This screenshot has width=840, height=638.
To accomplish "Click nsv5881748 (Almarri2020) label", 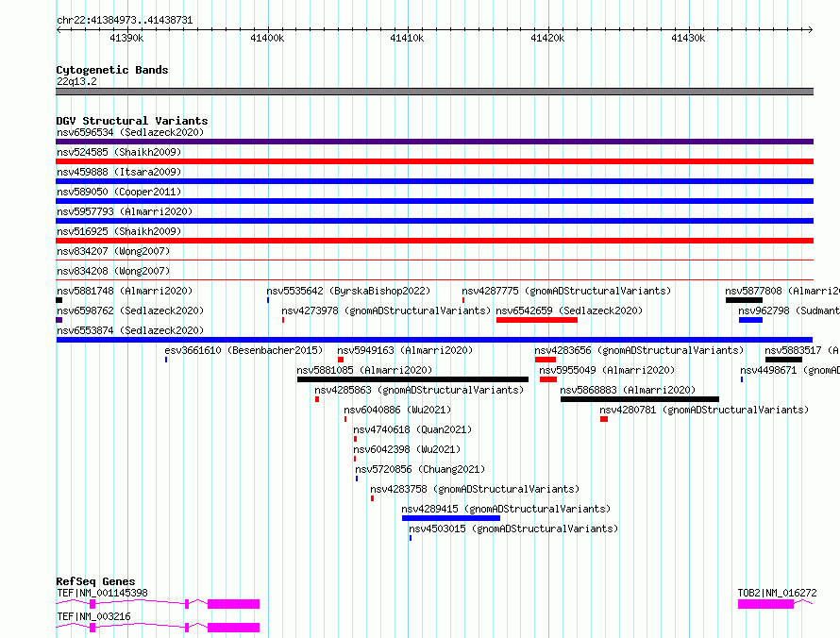I will point(125,291).
